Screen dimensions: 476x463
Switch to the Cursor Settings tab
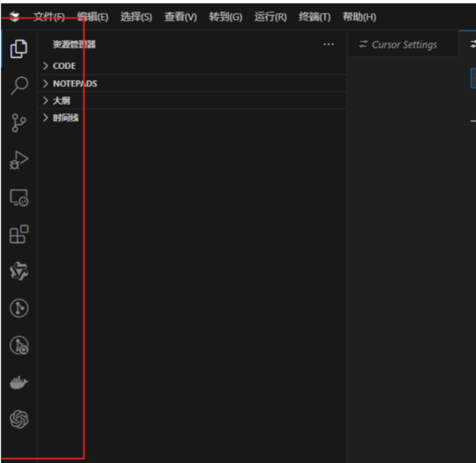pyautogui.click(x=403, y=44)
